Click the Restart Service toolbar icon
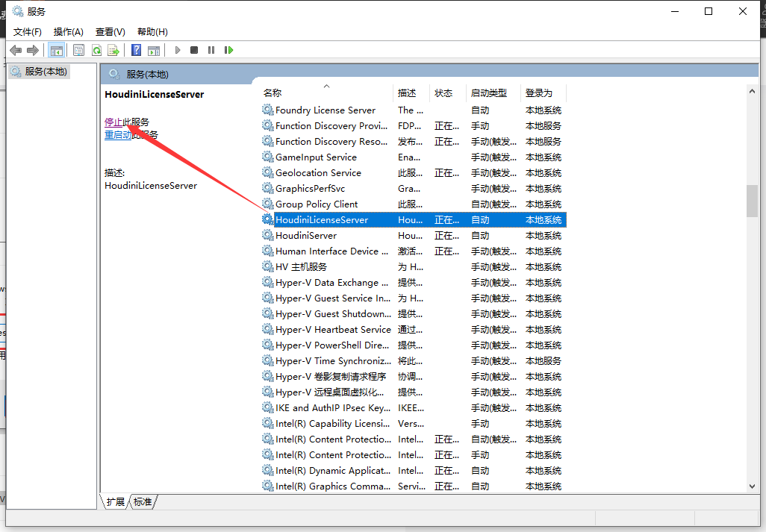Screen dimensions: 766x532 pos(228,50)
